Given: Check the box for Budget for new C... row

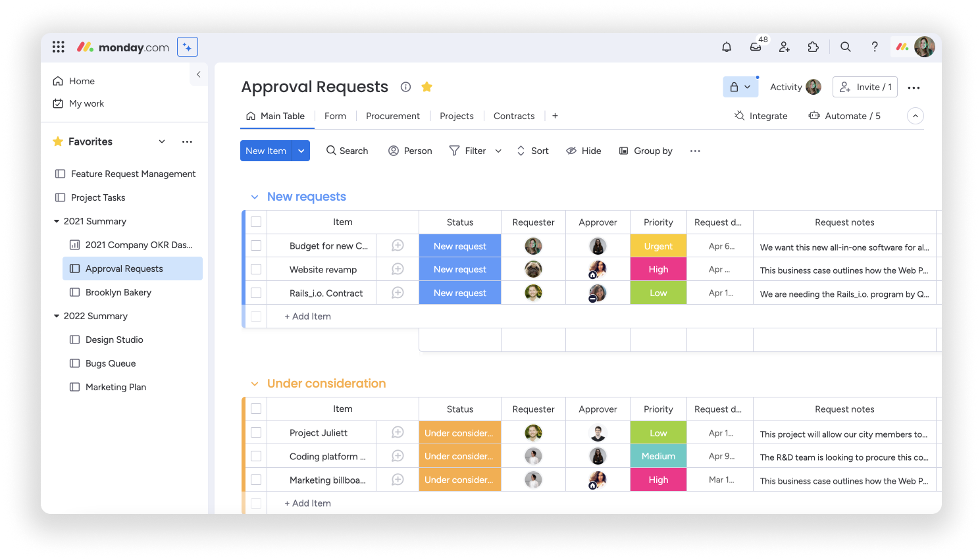Looking at the screenshot, I should tap(256, 245).
